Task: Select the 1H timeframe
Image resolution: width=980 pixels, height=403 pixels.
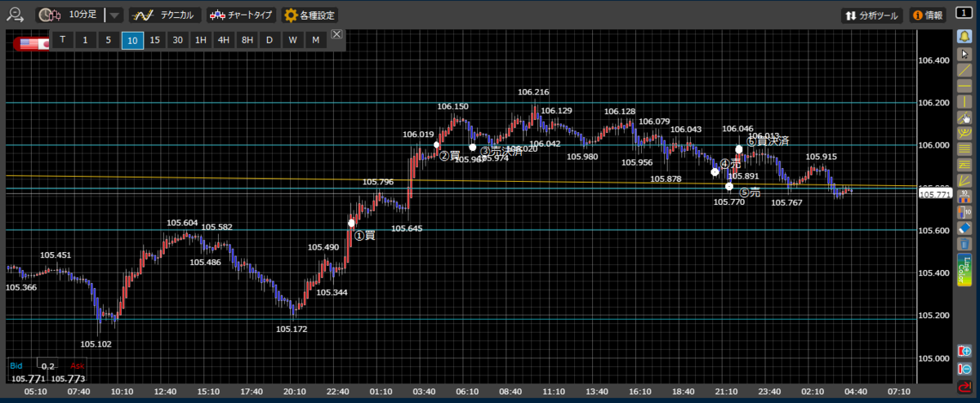Action: (201, 40)
